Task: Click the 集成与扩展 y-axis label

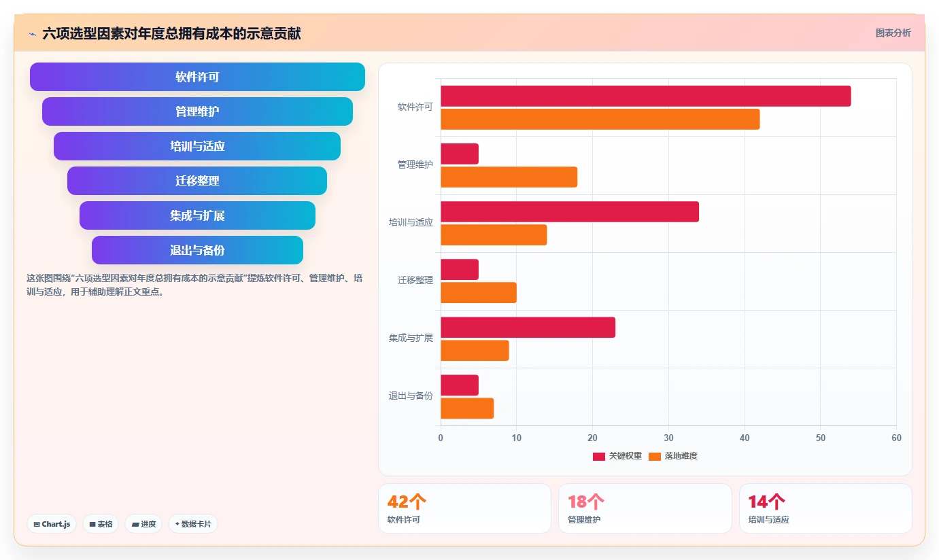Action: click(x=411, y=338)
